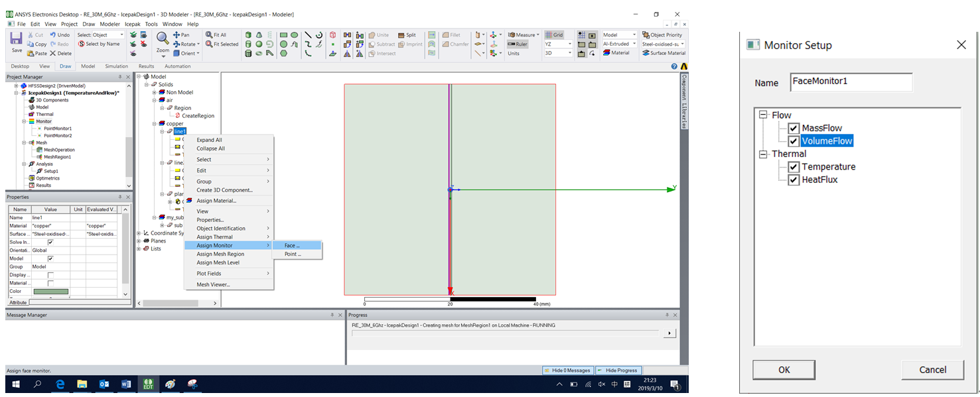Open the Icepak menu in the menu bar
This screenshot has width=980, height=397.
[133, 24]
